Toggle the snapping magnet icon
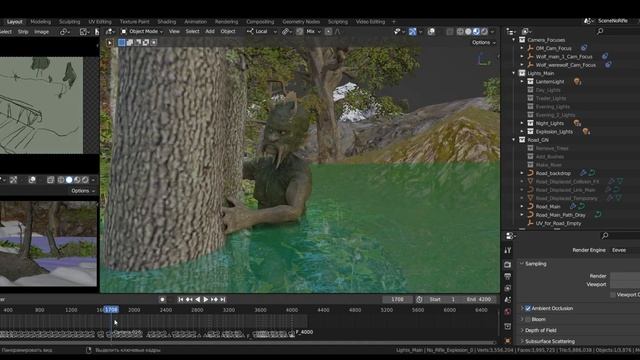 pyautogui.click(x=300, y=31)
